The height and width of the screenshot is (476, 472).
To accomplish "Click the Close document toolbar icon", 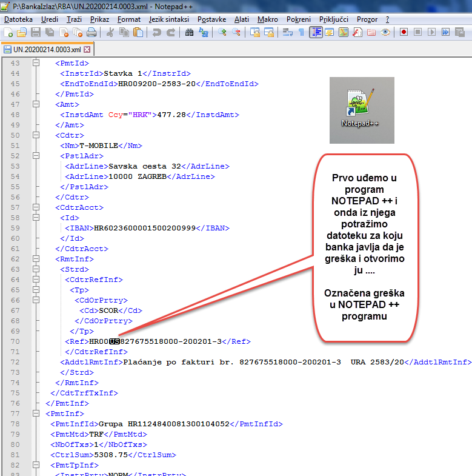I will click(x=64, y=32).
